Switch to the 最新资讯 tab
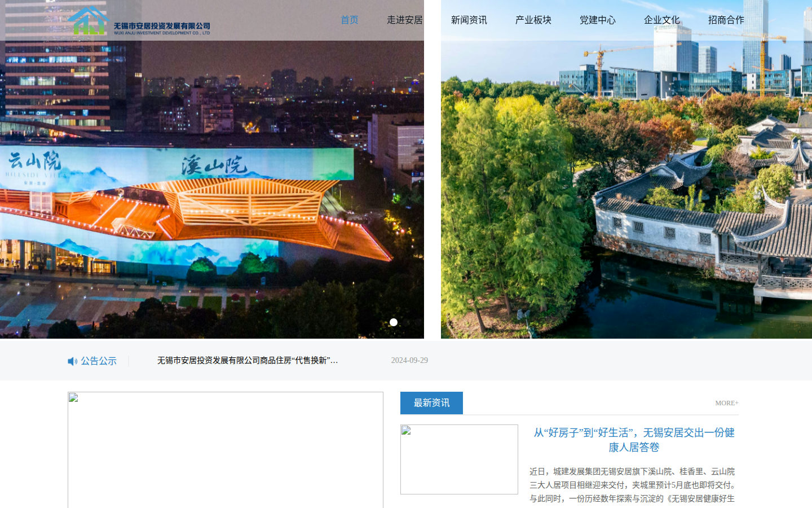 tap(431, 403)
